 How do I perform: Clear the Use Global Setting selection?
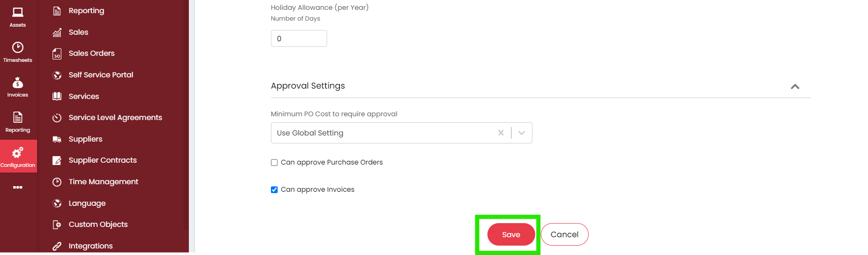tap(501, 133)
